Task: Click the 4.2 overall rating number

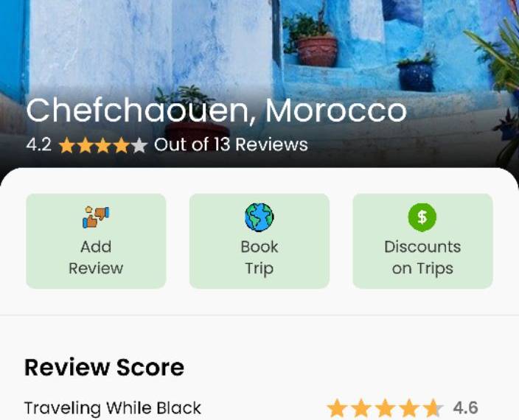Action: coord(39,145)
